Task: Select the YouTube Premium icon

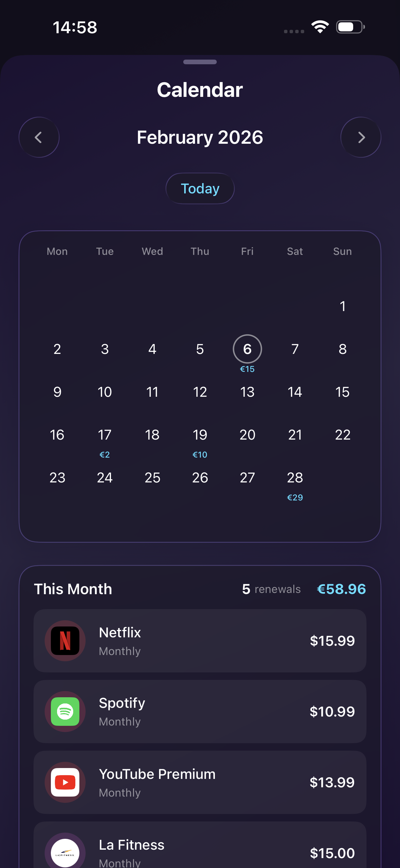Action: click(x=65, y=782)
